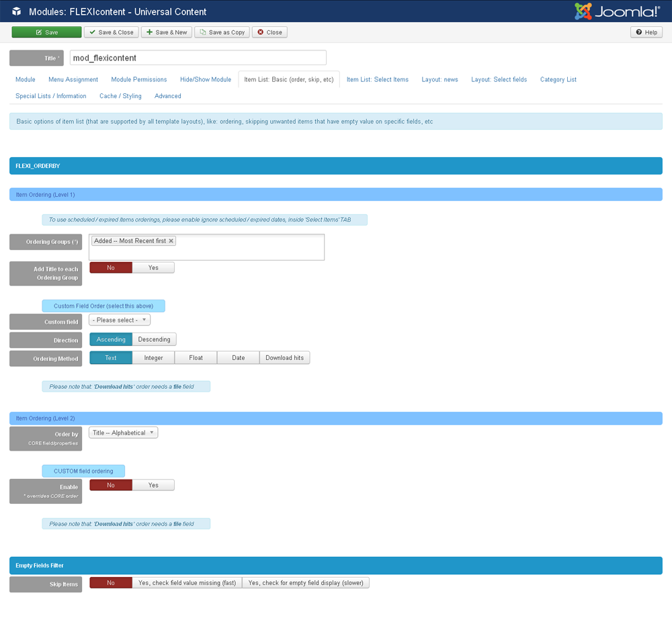The height and width of the screenshot is (626, 672).
Task: Set Add Title to each Ordering Group to Yes
Action: (x=153, y=268)
